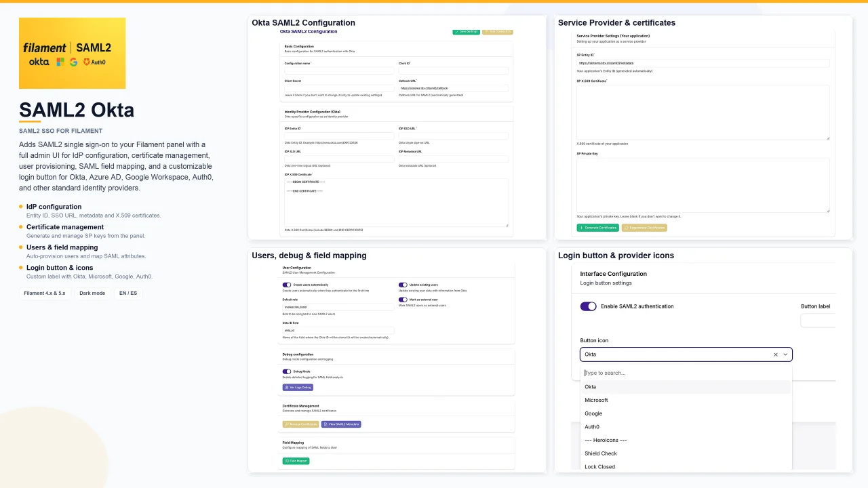Click the SAML2 Okta heading
The height and width of the screenshot is (488, 868).
coord(77,110)
